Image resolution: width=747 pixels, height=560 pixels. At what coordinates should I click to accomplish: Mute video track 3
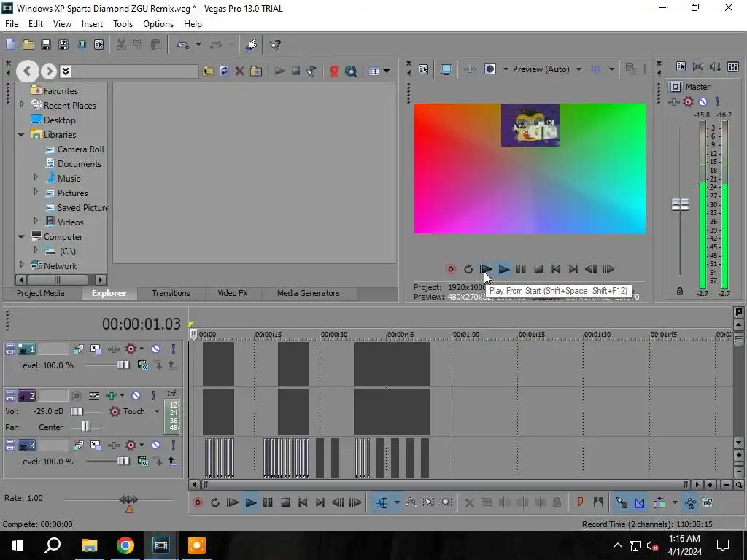156,446
